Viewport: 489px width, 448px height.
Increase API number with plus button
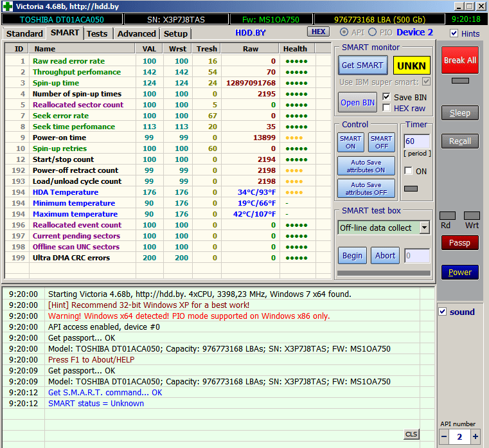tap(476, 436)
